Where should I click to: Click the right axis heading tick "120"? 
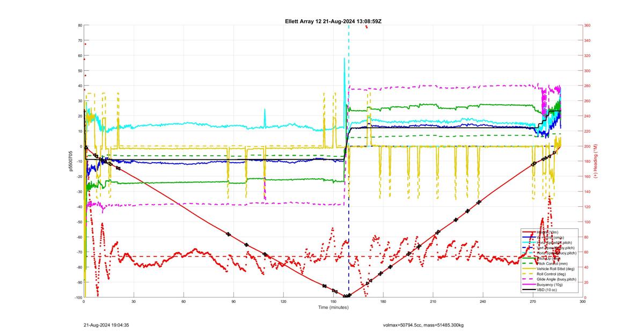[x=588, y=207]
